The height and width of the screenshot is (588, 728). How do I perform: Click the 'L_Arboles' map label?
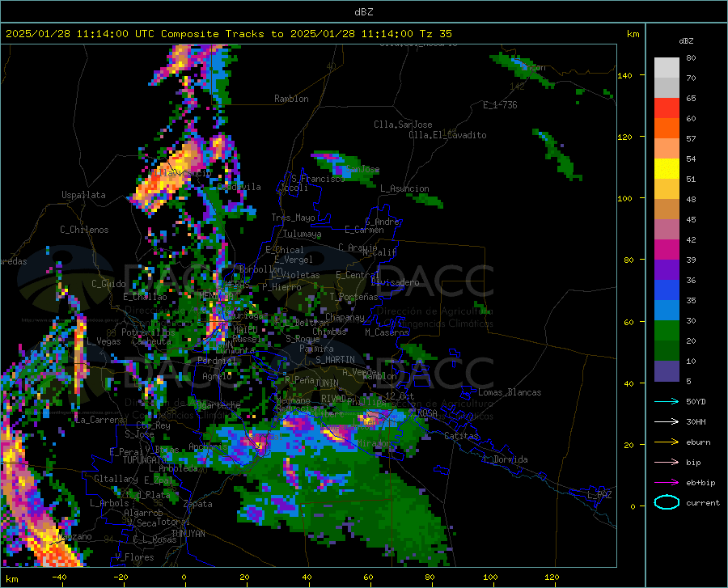click(x=109, y=503)
